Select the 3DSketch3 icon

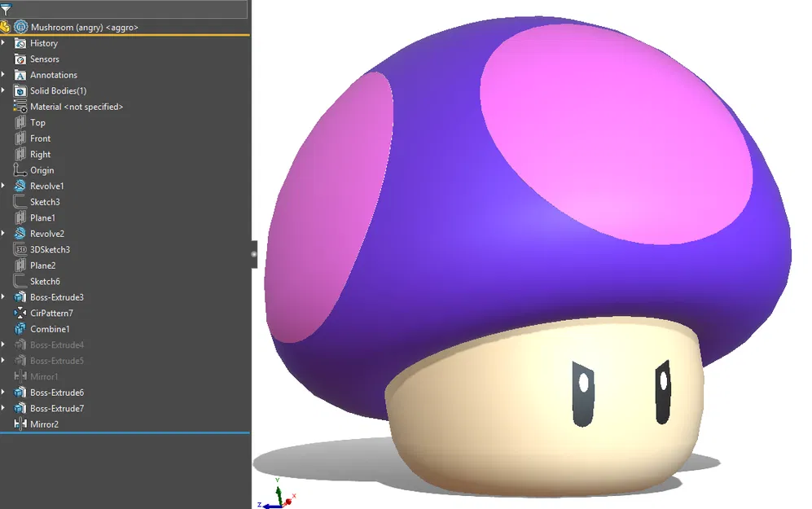click(x=22, y=249)
